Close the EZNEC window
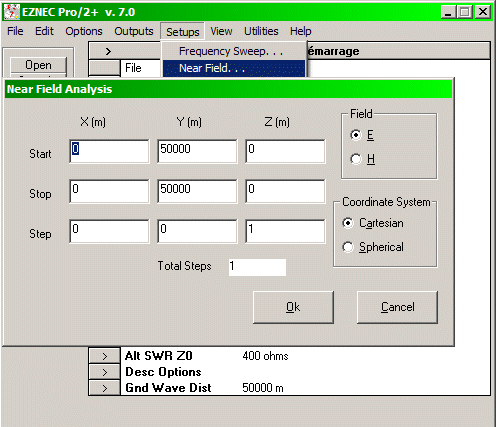Image resolution: width=496 pixels, height=427 pixels. coord(482,12)
